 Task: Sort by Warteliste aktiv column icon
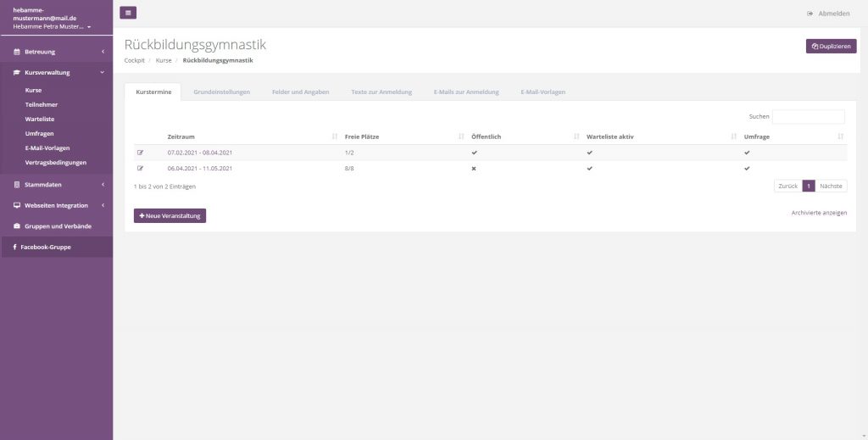(x=734, y=136)
